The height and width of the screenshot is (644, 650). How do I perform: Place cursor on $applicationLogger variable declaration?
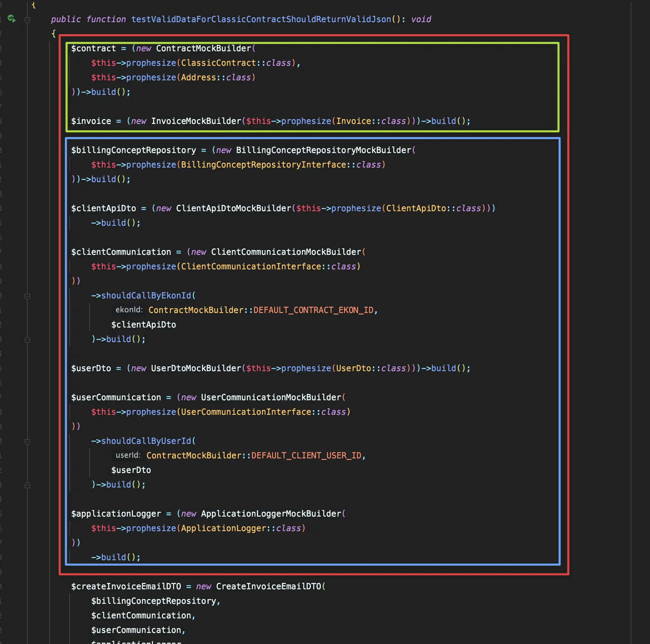[x=116, y=514]
